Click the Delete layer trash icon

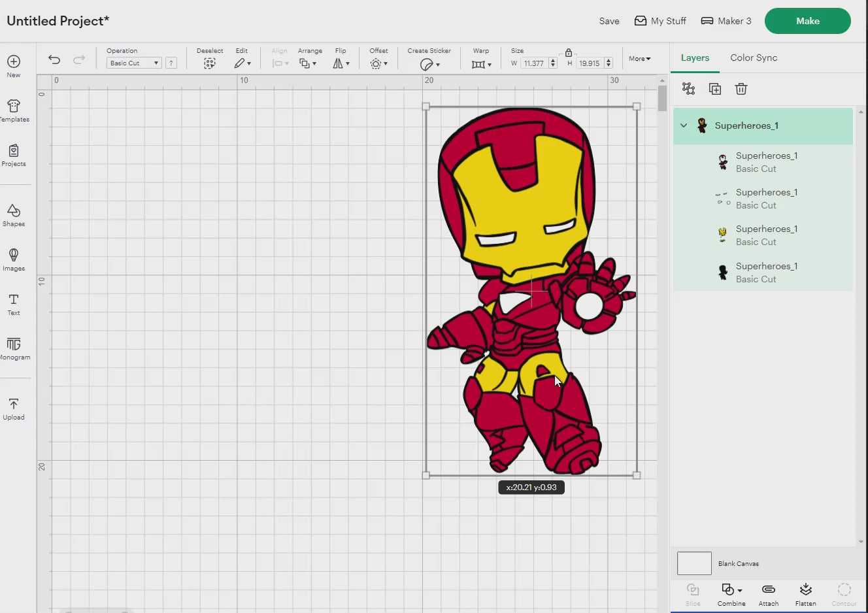point(741,88)
